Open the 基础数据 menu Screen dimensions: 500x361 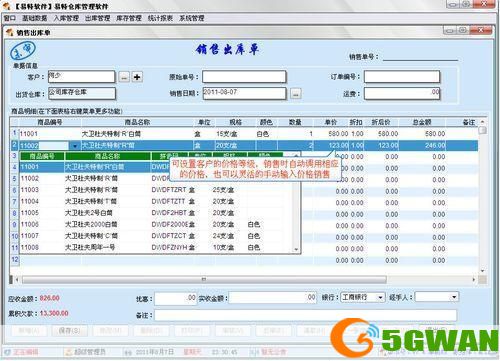coord(35,18)
